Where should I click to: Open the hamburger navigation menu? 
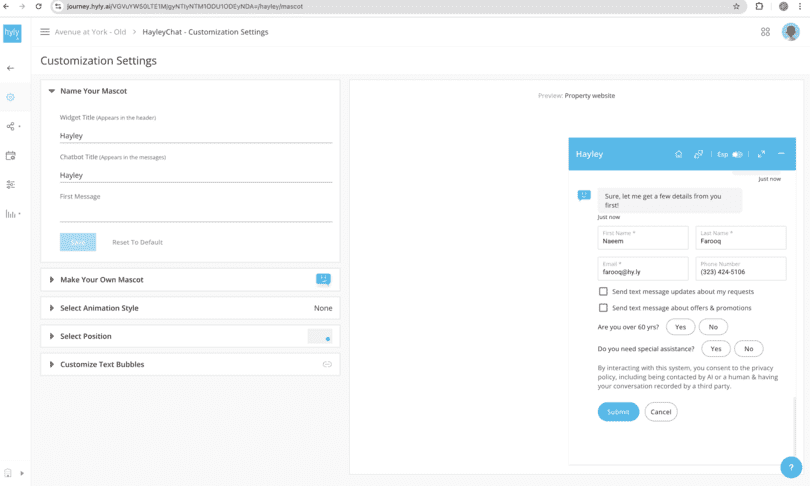coord(44,32)
